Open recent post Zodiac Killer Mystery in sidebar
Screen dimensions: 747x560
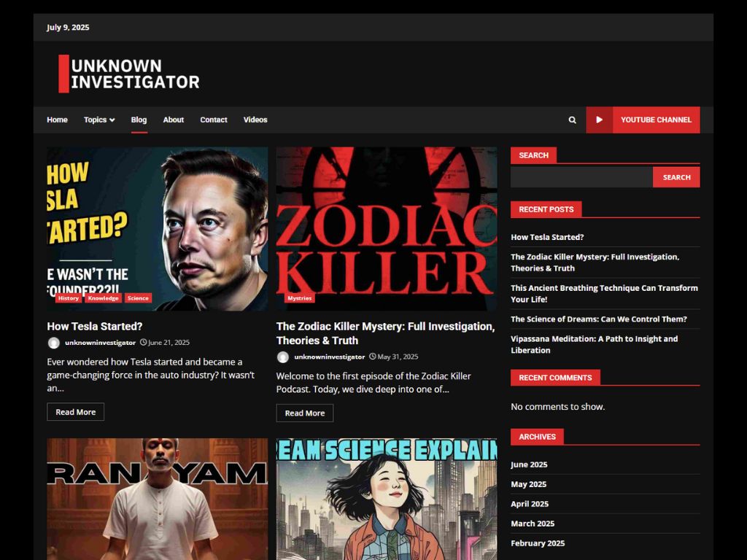click(x=595, y=262)
